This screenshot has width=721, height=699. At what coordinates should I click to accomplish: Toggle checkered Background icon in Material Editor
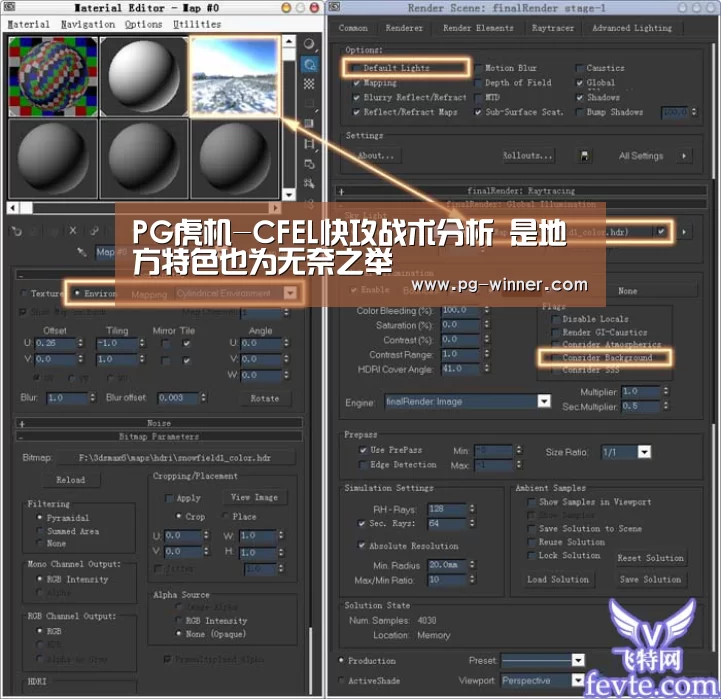point(309,84)
